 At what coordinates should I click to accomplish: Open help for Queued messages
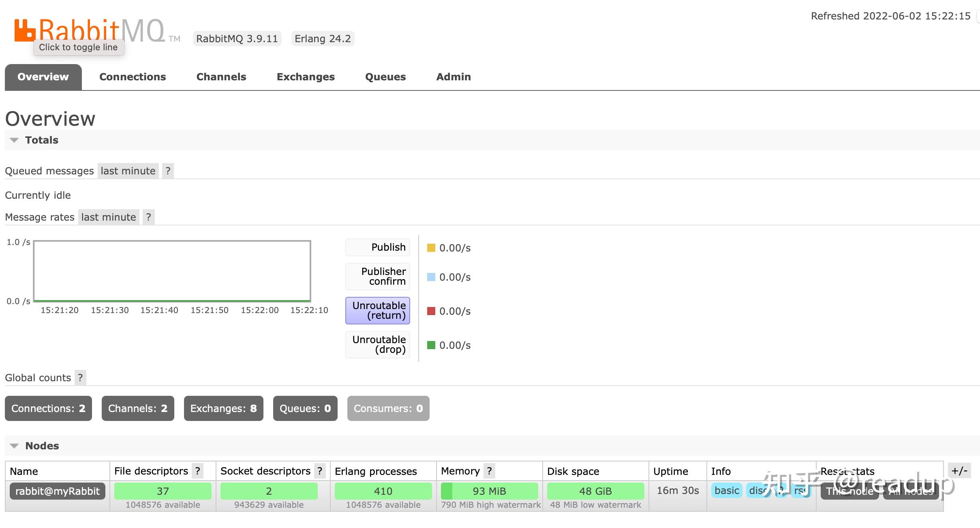click(x=168, y=171)
